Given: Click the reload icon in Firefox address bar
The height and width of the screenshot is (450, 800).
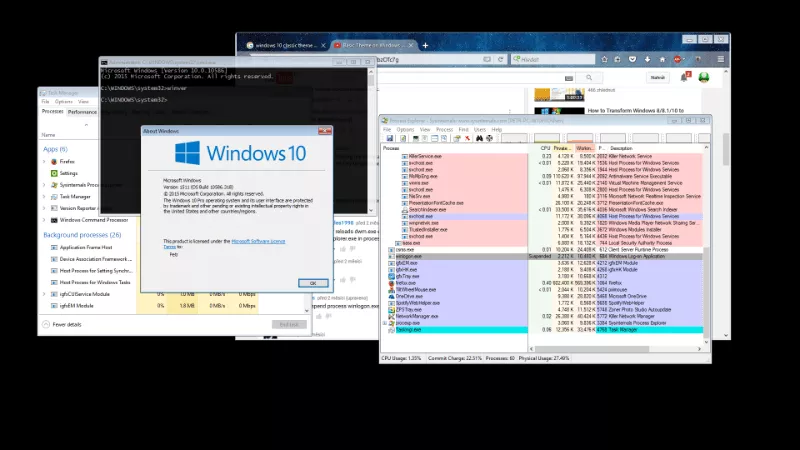Looking at the screenshot, I should [501, 59].
